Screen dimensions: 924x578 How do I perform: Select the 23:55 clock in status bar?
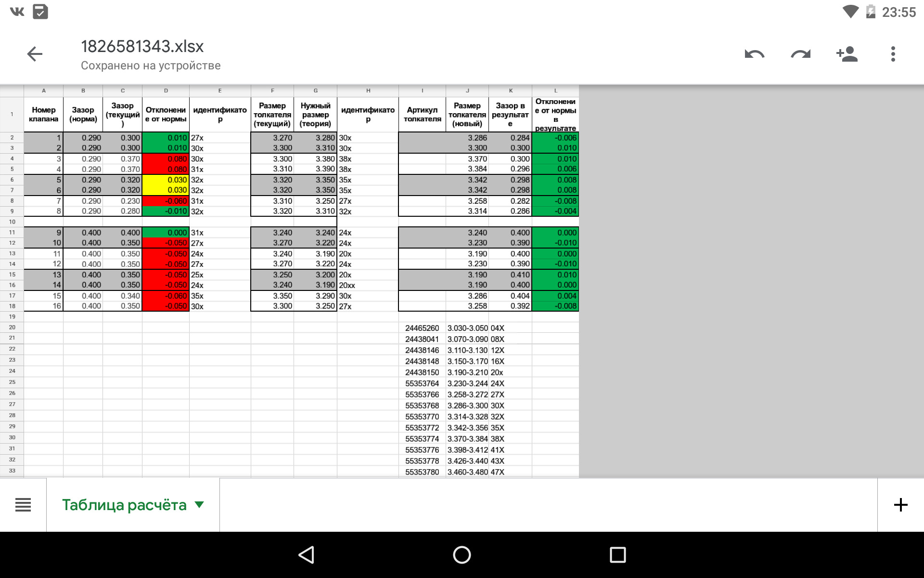[x=898, y=12]
